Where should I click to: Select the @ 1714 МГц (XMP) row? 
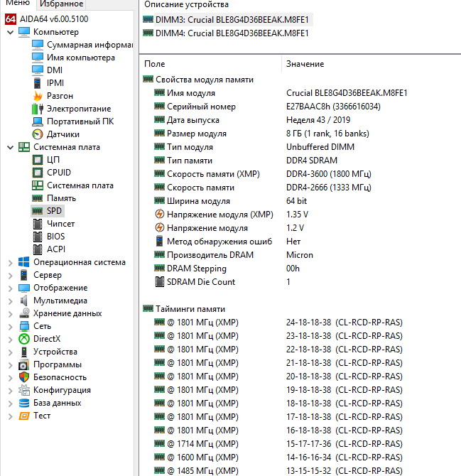pyautogui.click(x=278, y=444)
